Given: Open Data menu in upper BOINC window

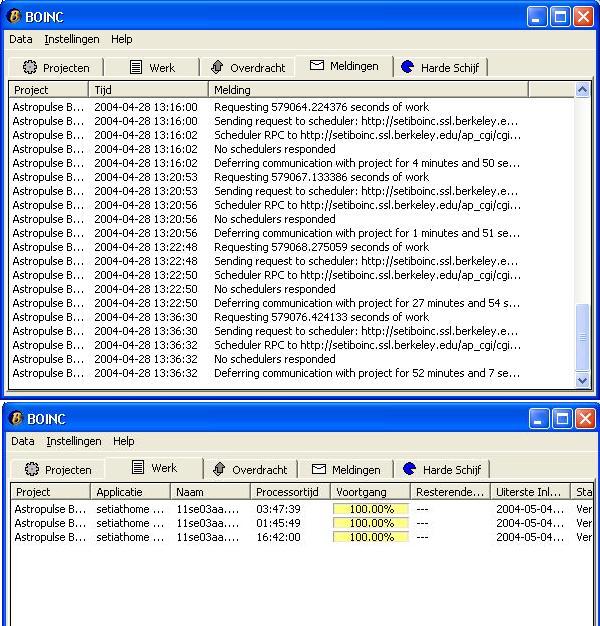Looking at the screenshot, I should coord(21,39).
